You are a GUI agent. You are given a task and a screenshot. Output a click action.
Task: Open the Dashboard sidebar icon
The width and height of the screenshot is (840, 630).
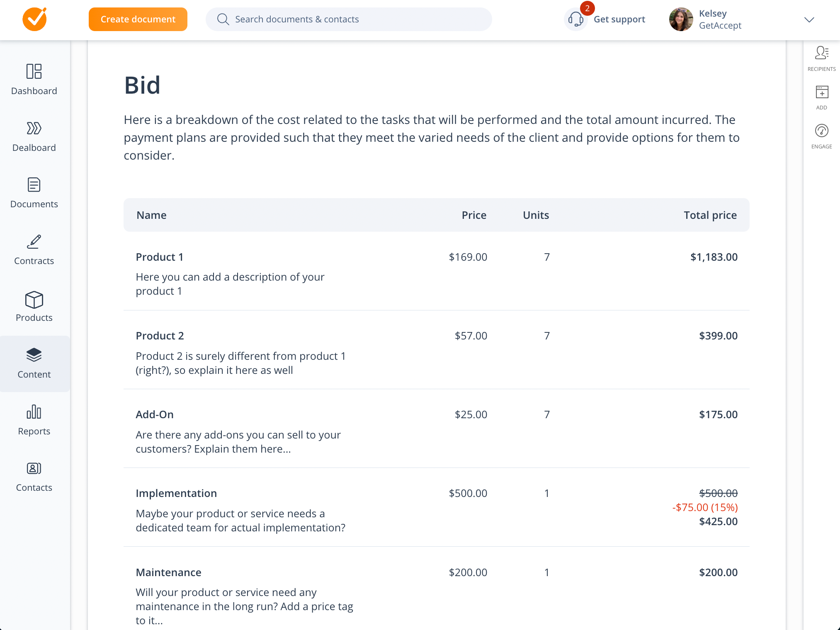pyautogui.click(x=34, y=71)
